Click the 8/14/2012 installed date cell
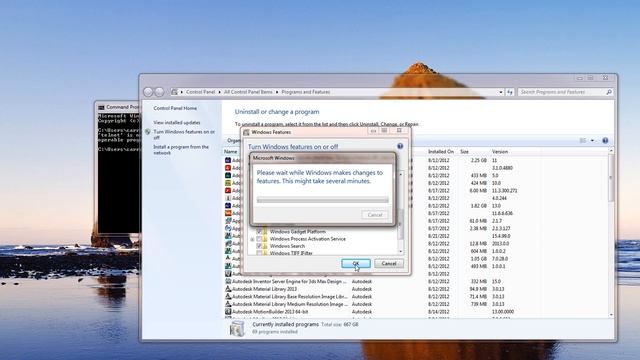Viewport: 640px width, 360px height. coord(439,312)
